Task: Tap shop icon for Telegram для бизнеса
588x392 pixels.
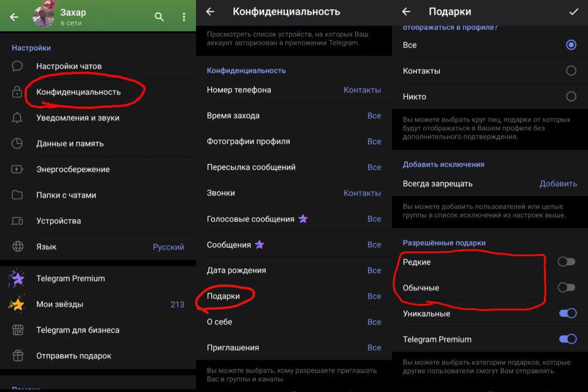Action: 18,330
